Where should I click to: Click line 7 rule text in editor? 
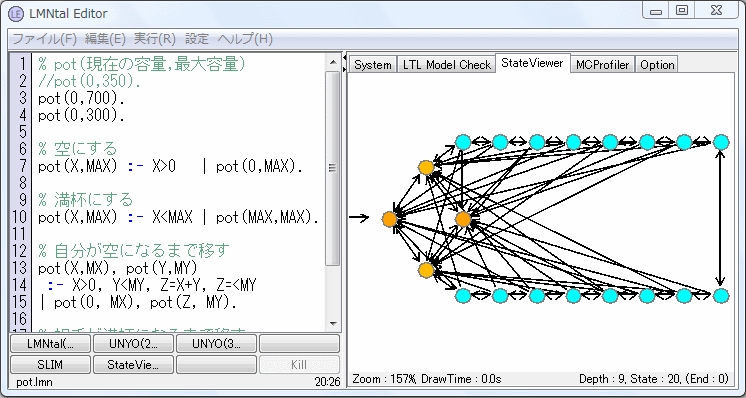tap(170, 167)
